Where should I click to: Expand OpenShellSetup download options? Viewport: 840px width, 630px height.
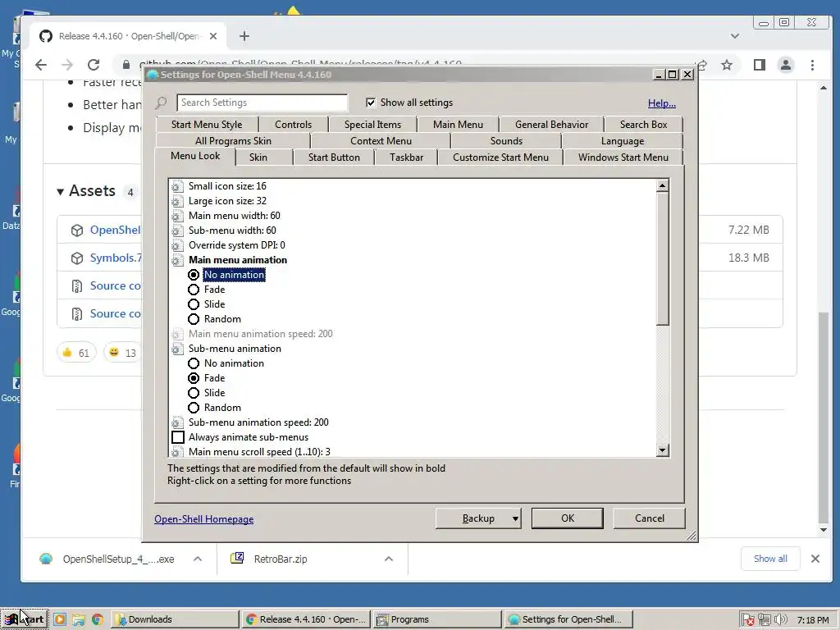[198, 559]
